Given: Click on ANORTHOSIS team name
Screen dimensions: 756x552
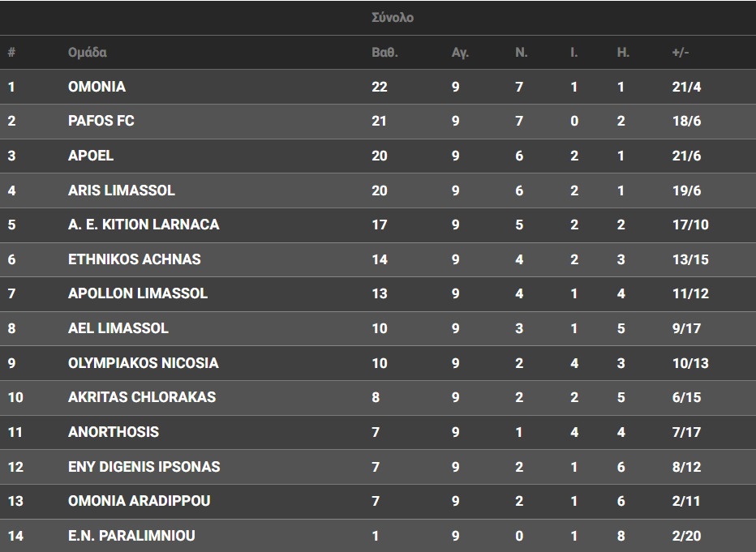Looking at the screenshot, I should [x=114, y=432].
